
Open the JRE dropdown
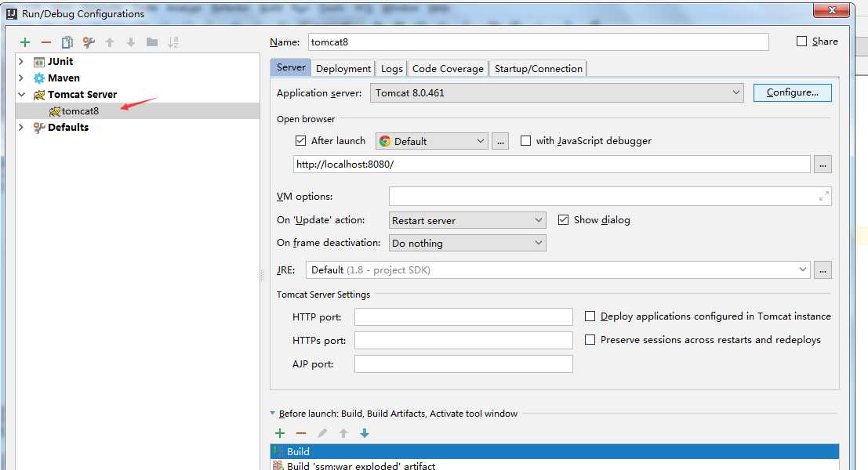tap(558, 269)
